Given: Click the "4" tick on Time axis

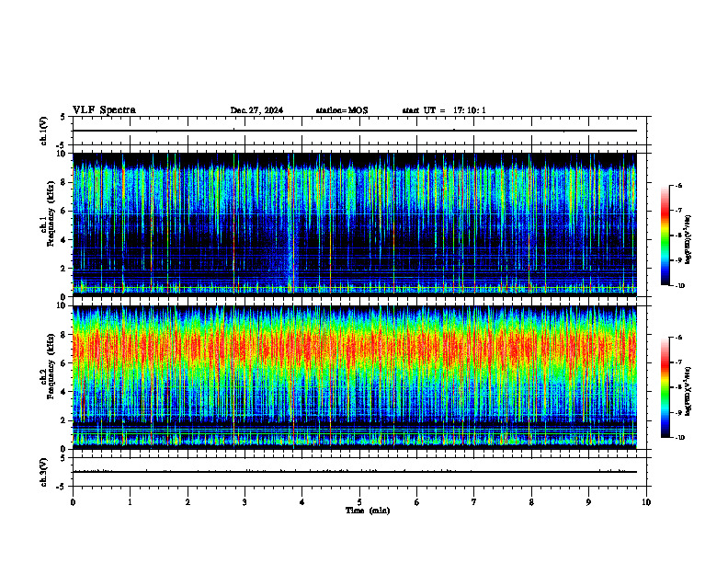Looking at the screenshot, I should click(302, 502).
